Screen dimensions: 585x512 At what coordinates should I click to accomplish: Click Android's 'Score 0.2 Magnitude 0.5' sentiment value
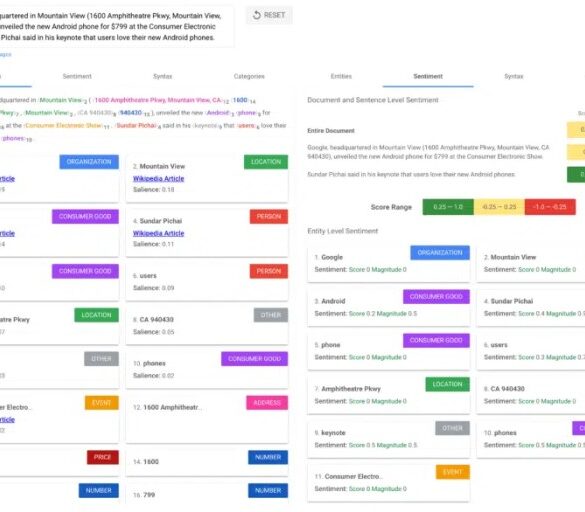click(383, 313)
